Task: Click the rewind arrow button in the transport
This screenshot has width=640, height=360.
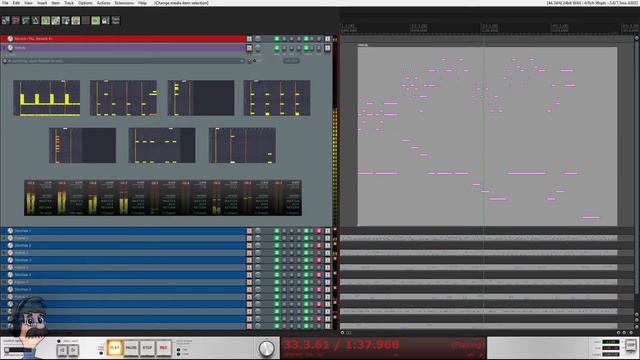Action: pos(62,350)
